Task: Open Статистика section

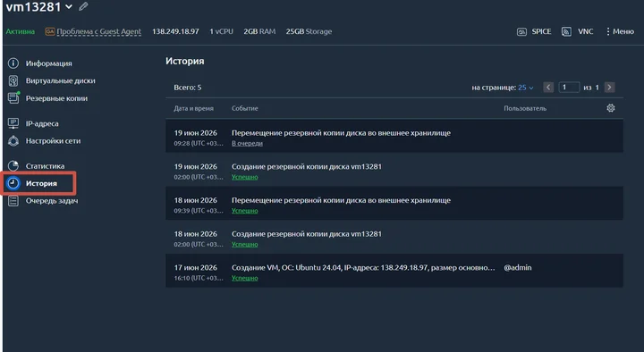Action: pos(45,166)
